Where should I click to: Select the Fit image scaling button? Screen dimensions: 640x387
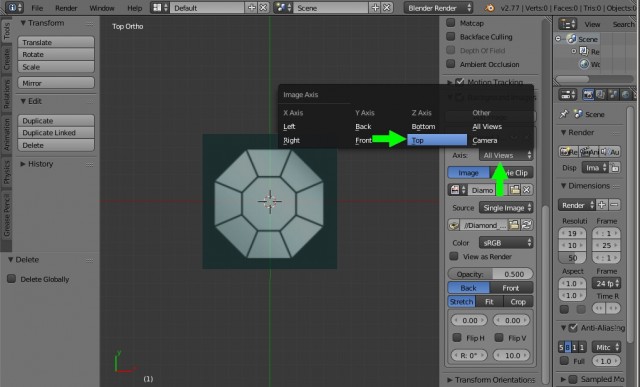pos(489,302)
